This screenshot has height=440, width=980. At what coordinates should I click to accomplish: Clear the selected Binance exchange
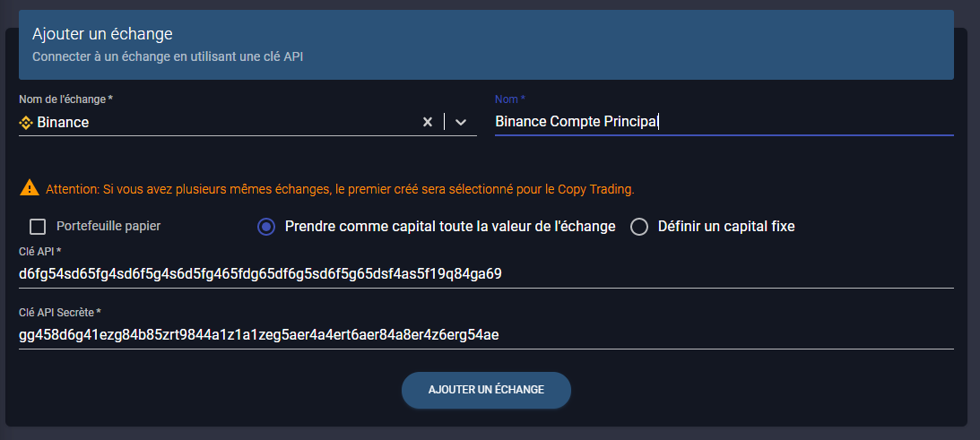[428, 122]
